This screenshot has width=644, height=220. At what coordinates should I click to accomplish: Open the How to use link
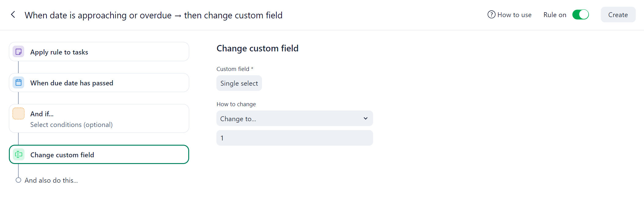514,15
